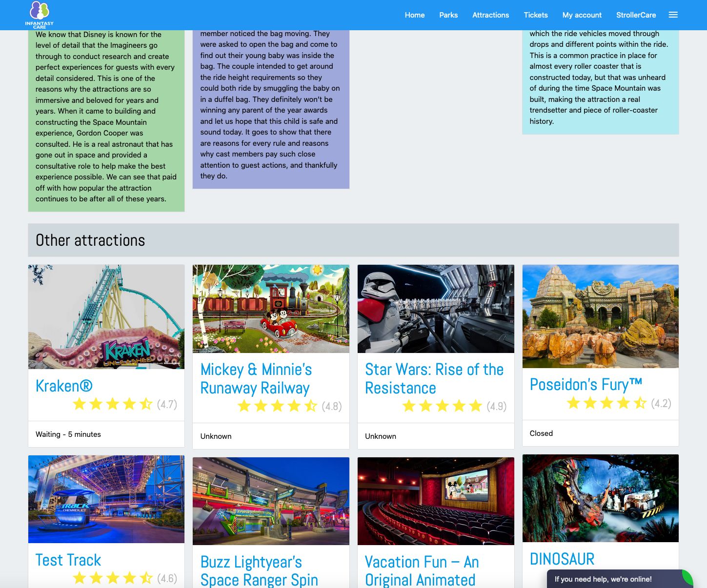Go to the Home menu item

coord(414,15)
